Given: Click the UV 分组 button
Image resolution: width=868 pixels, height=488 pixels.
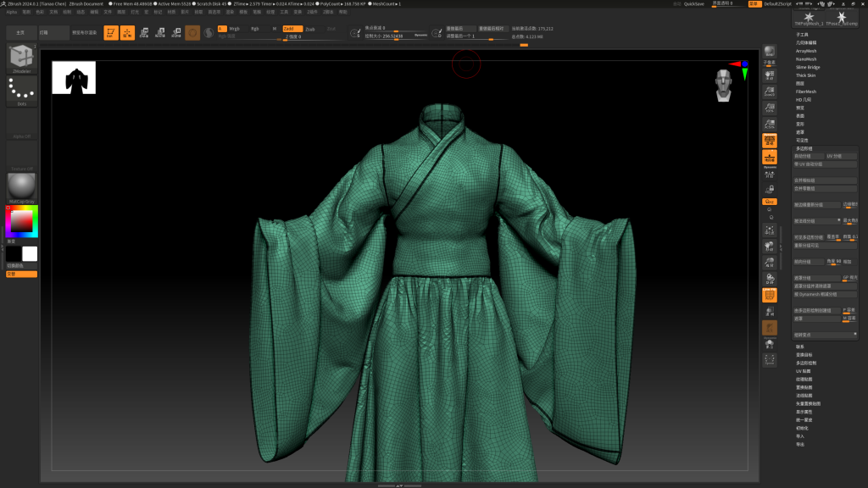Looking at the screenshot, I should 841,156.
